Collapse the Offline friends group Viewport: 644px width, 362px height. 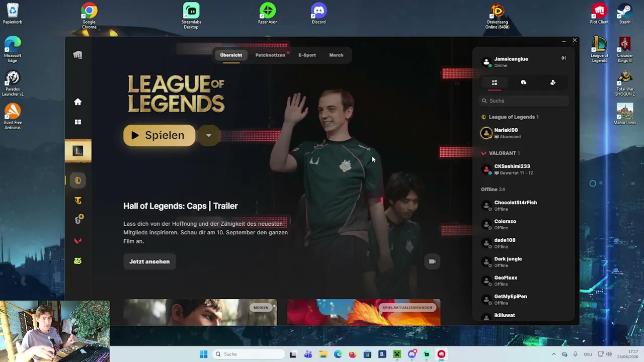click(x=493, y=189)
